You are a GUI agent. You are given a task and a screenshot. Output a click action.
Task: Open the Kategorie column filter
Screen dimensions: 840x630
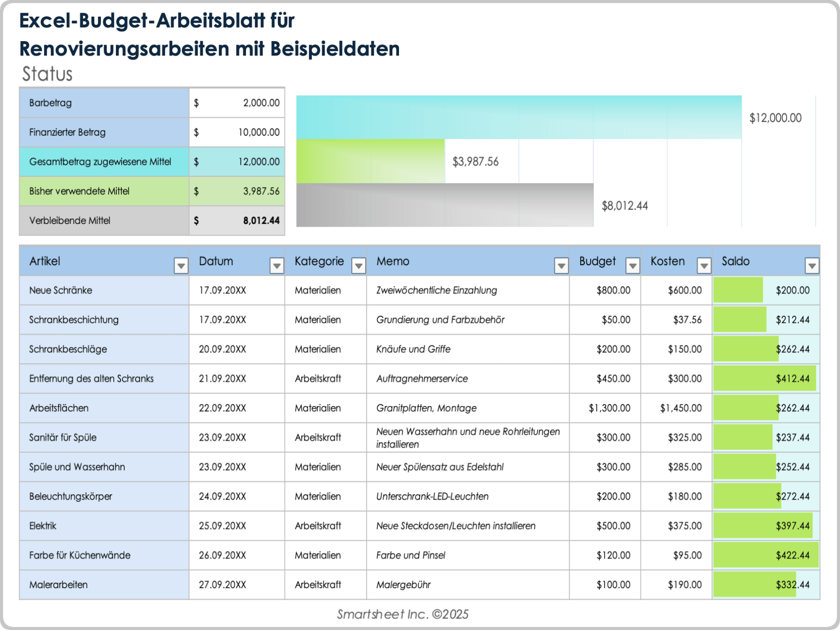[x=358, y=265]
